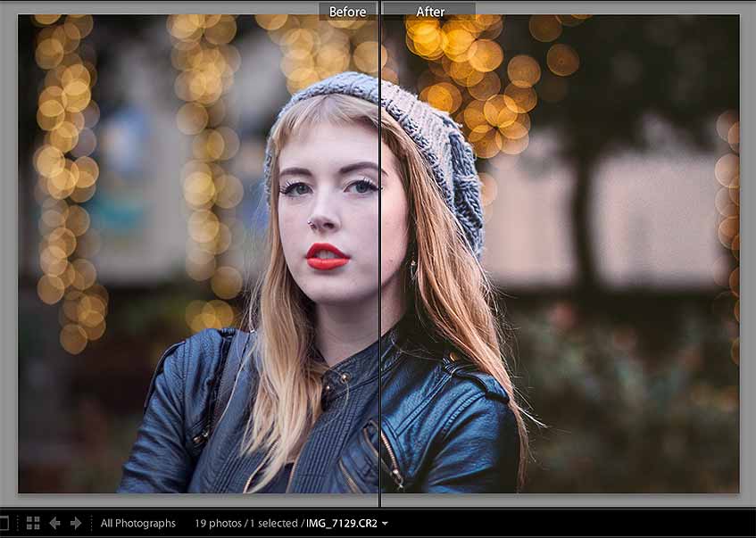Click the 19 photos / 1 selected text
The width and height of the screenshot is (756, 538).
click(245, 523)
